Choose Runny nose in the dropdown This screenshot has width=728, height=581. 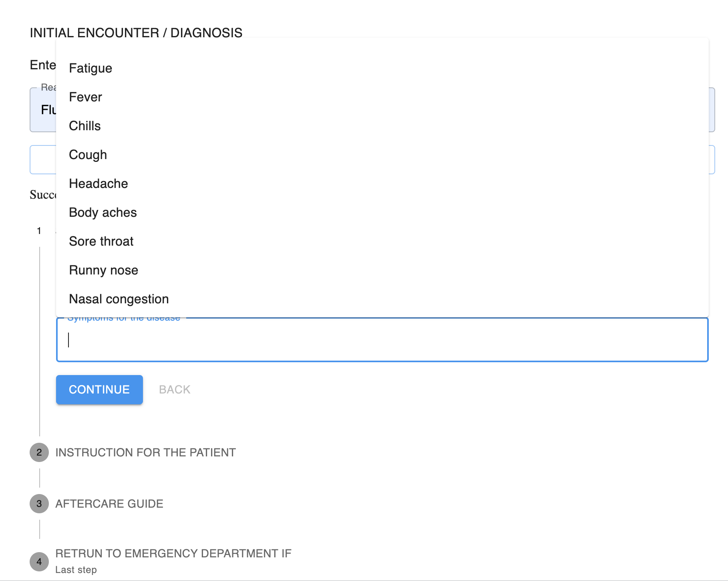(x=382, y=270)
